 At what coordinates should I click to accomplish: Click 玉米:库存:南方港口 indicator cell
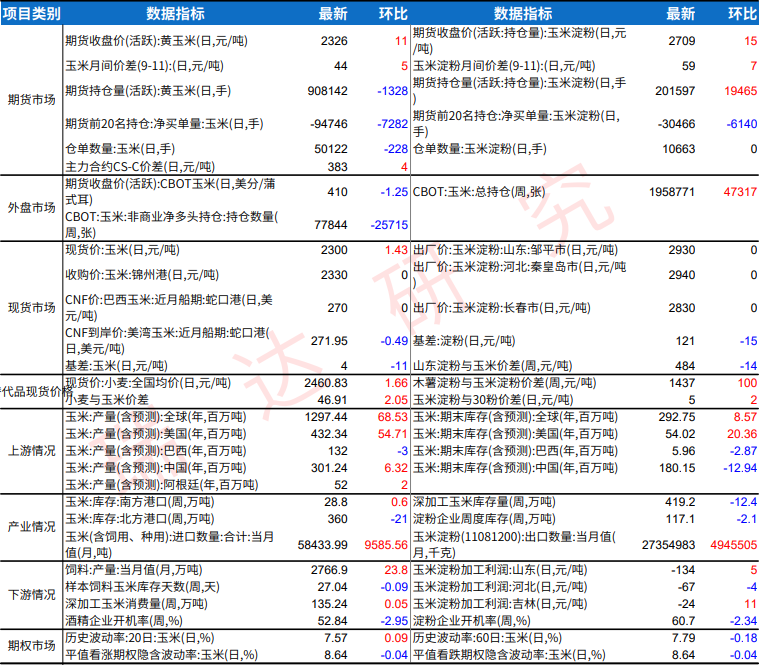[x=140, y=502]
